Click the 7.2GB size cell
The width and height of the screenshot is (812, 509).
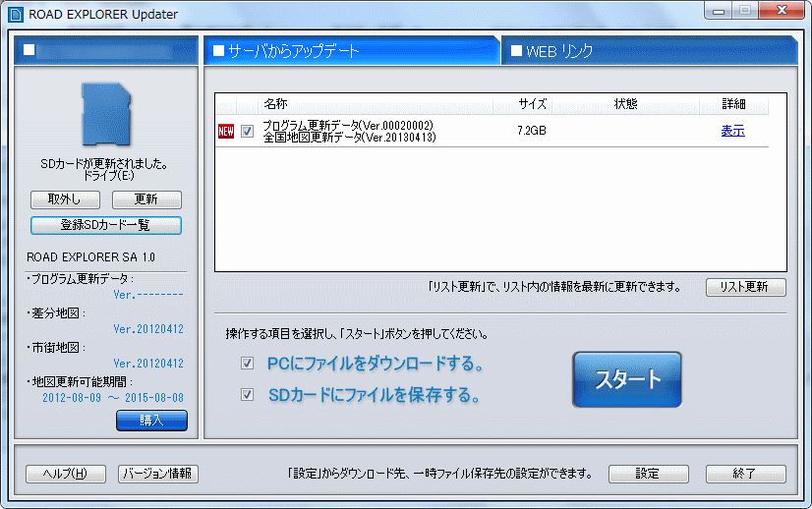532,131
